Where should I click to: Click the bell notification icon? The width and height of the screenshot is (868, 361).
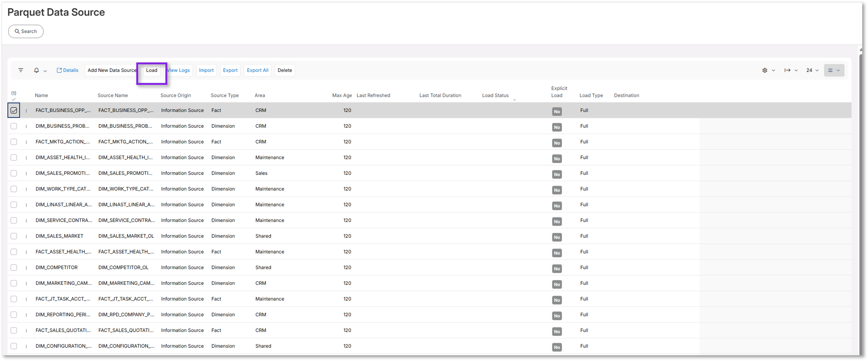pos(36,70)
